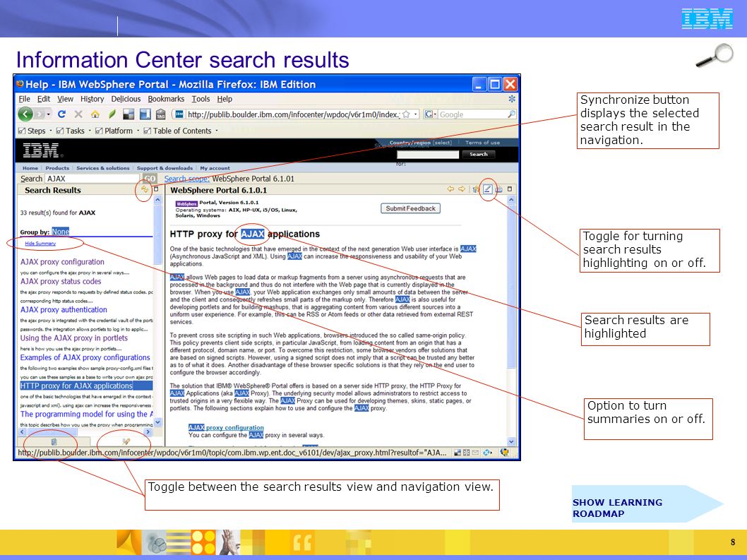Viewport: 747px width, 560px height.
Task: Open the Edit menu
Action: pos(44,99)
